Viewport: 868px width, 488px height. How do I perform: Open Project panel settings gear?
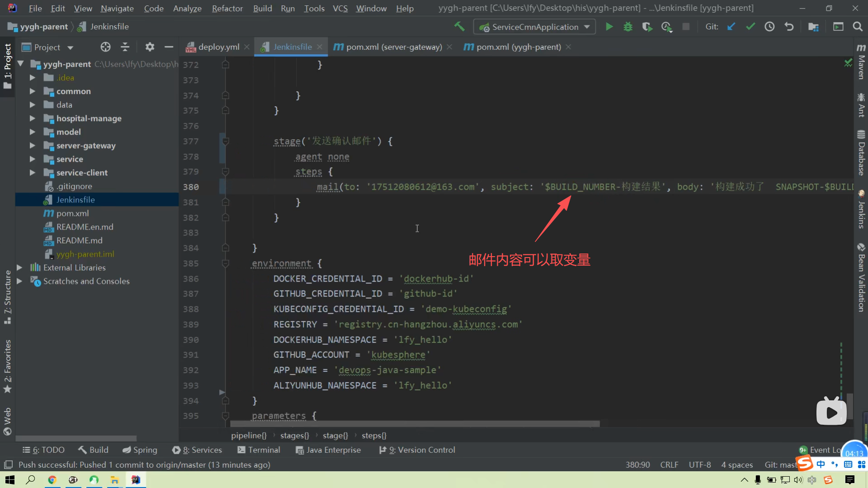coord(150,47)
